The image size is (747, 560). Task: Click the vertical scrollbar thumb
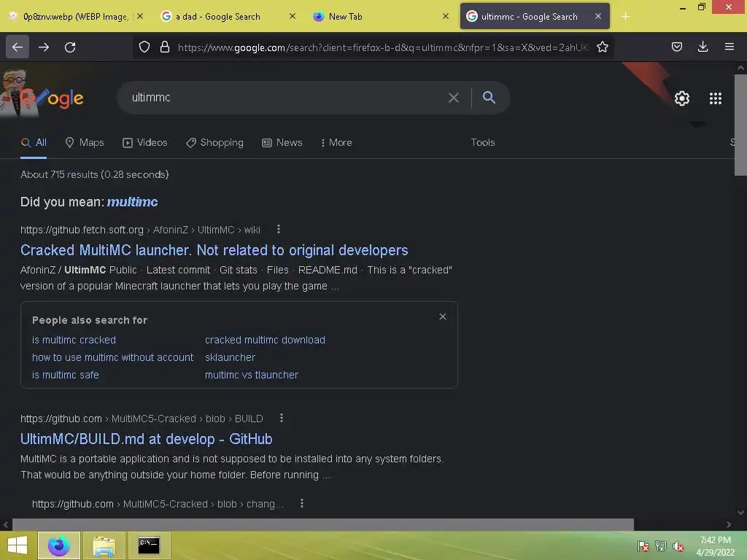pos(740,125)
